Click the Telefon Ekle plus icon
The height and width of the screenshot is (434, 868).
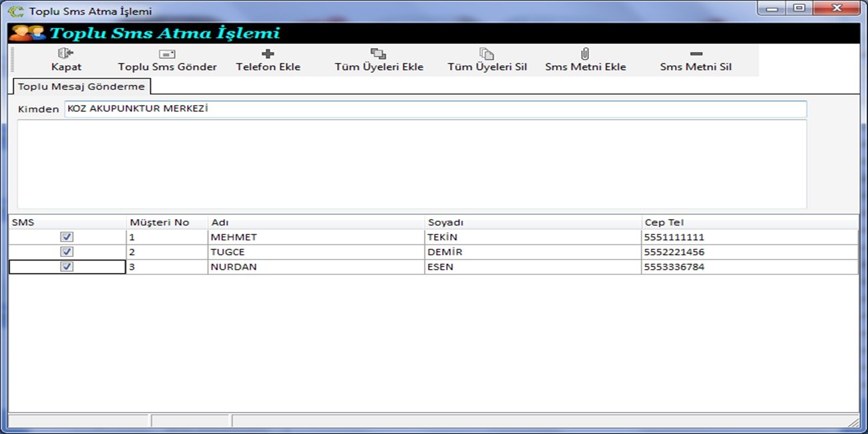[268, 54]
